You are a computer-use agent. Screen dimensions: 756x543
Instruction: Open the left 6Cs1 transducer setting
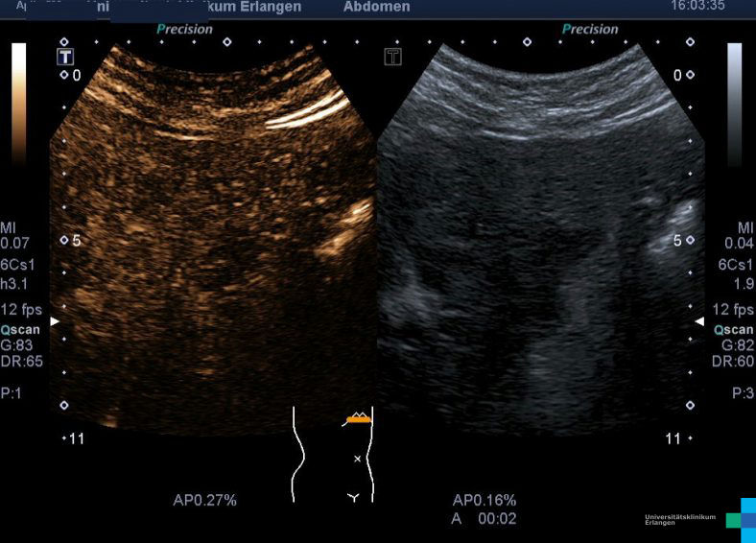(19, 262)
